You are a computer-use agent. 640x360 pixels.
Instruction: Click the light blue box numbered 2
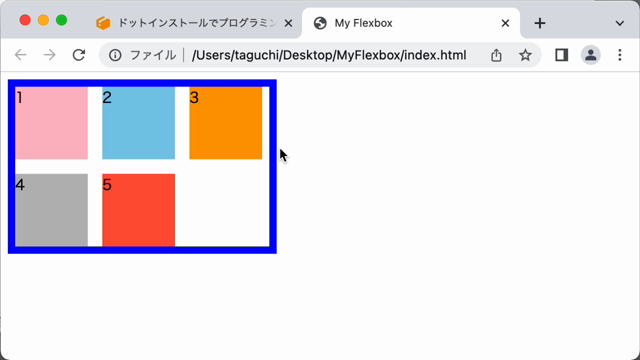(139, 122)
